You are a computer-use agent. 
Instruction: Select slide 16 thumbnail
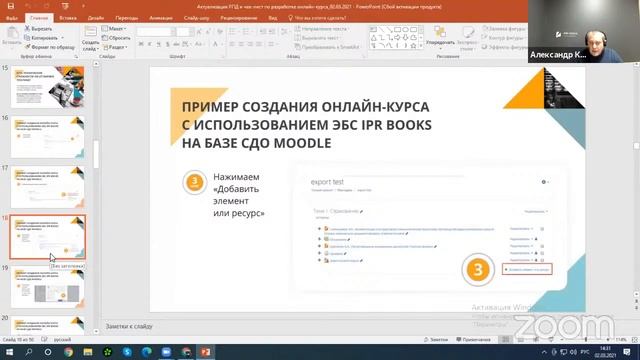[x=47, y=137]
